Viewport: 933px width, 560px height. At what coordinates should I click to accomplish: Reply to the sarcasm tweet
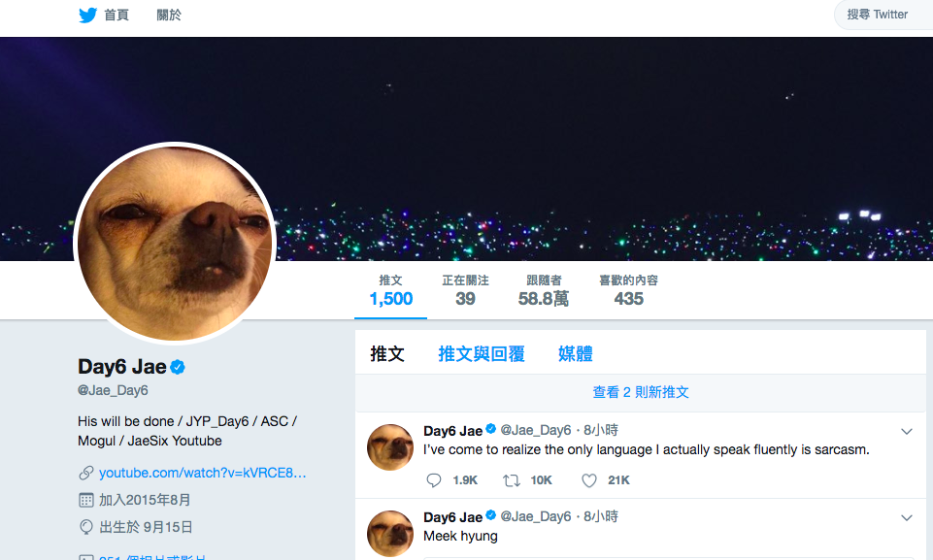tap(434, 480)
